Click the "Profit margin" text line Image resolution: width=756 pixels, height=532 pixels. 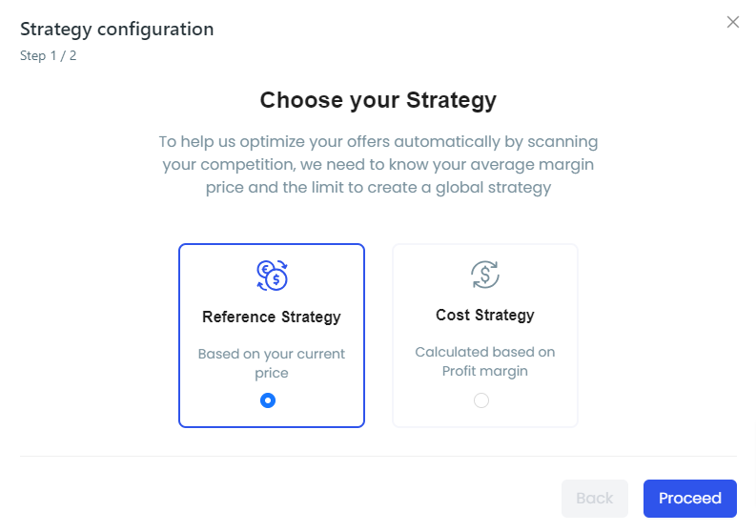(x=485, y=371)
